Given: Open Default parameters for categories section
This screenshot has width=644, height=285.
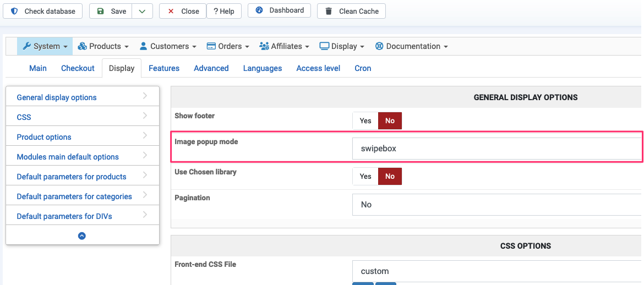Looking at the screenshot, I should (x=74, y=196).
